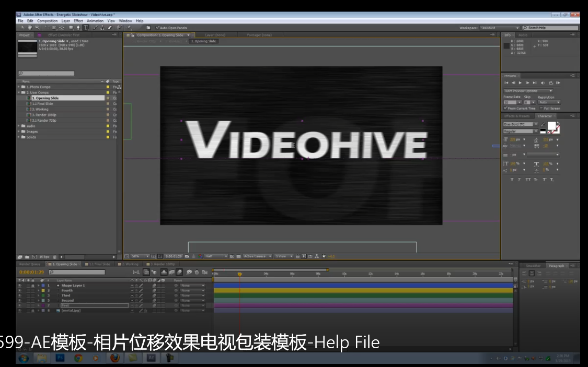This screenshot has height=367, width=588.
Task: Open RAM Preview Options dropdown
Action: pyautogui.click(x=528, y=91)
